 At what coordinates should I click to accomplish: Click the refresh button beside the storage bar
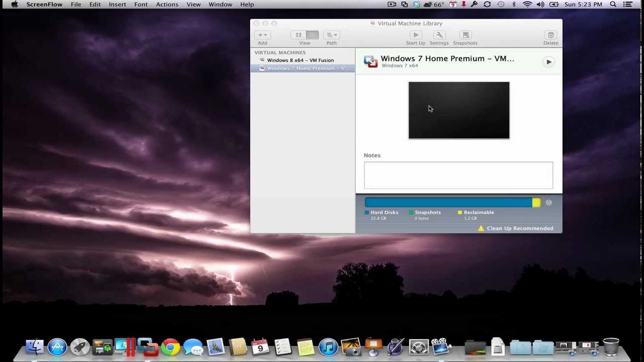pos(549,203)
